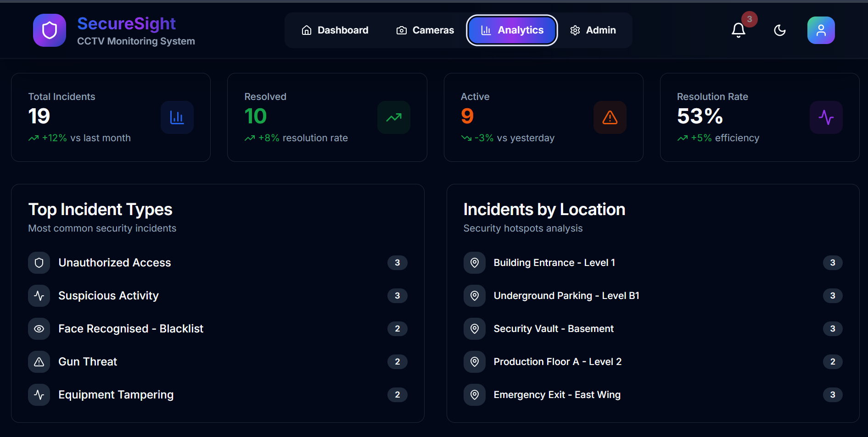Select the Unauthorized Access row label
The height and width of the screenshot is (437, 868).
(x=115, y=263)
